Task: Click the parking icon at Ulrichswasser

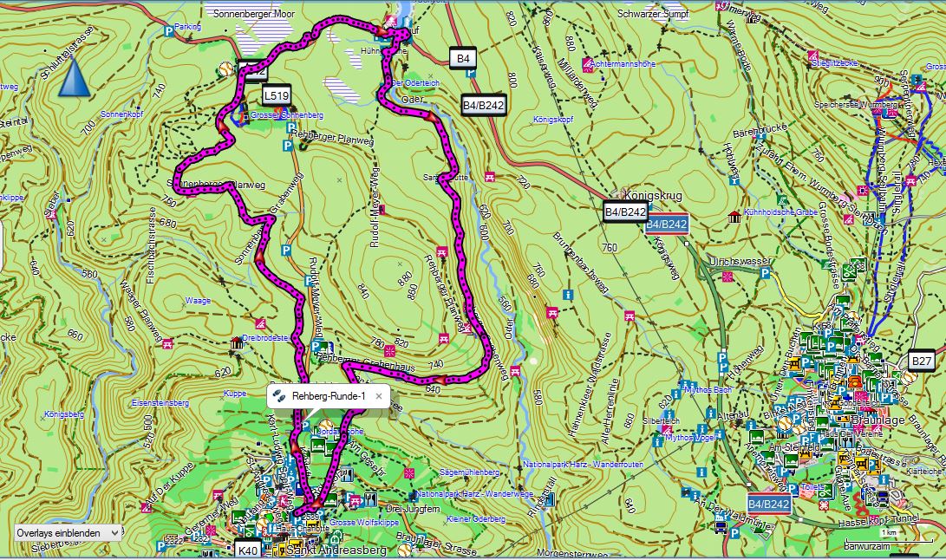Action: point(765,272)
